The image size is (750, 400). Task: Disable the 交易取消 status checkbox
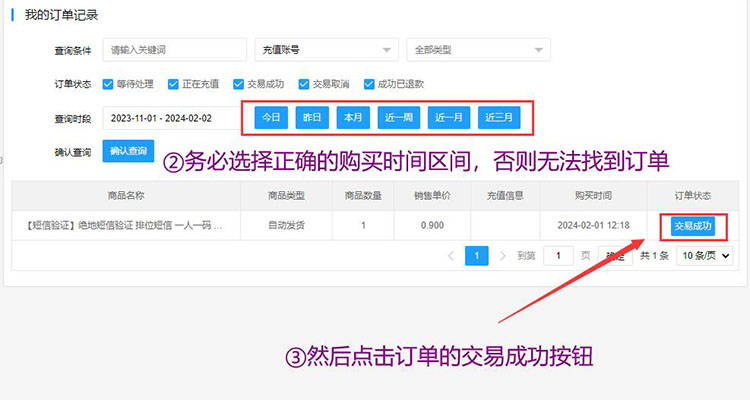(x=304, y=84)
